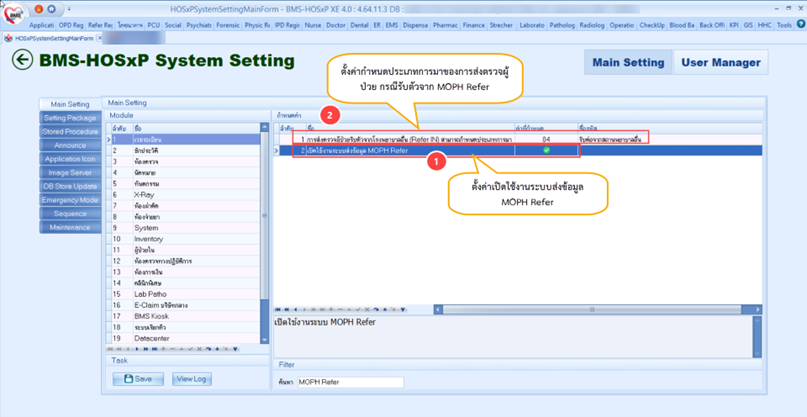This screenshot has width=807, height=417.
Task: Go to first record in settings grid navigator
Action: 277,309
